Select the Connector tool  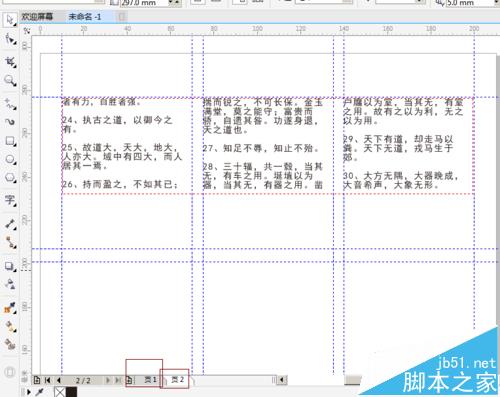point(10,243)
